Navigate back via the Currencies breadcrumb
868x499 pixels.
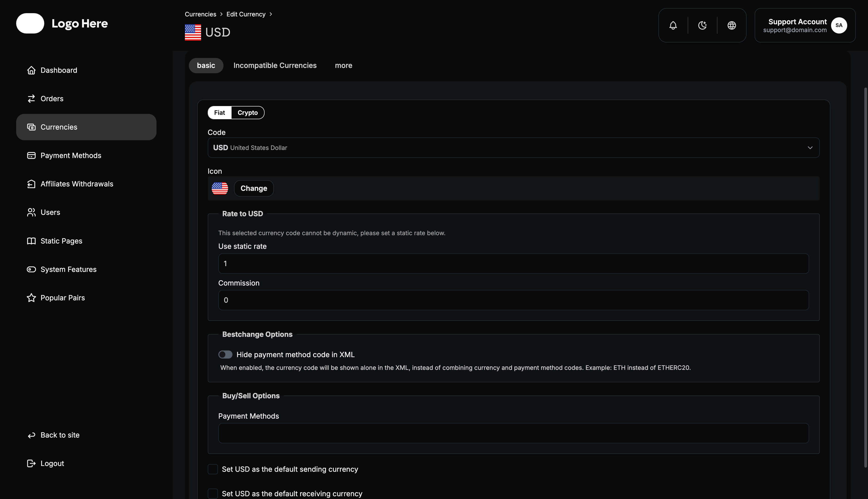click(200, 14)
